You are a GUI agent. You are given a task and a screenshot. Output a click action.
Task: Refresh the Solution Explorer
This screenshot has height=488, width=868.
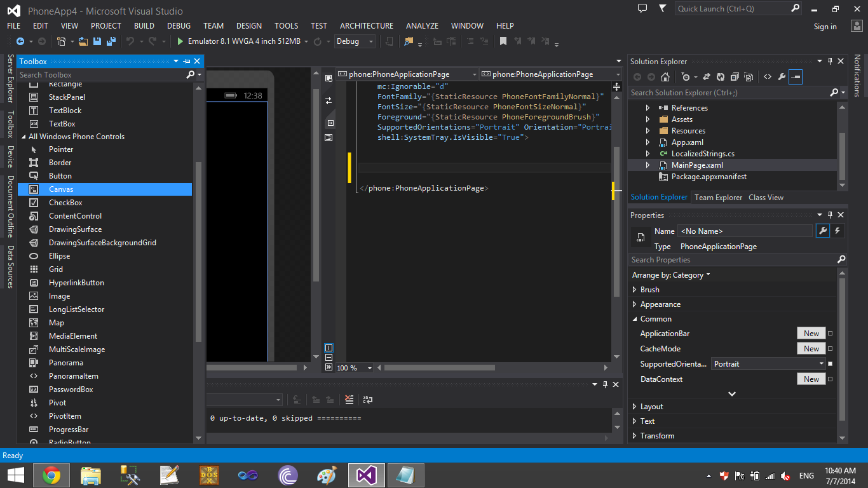point(721,76)
